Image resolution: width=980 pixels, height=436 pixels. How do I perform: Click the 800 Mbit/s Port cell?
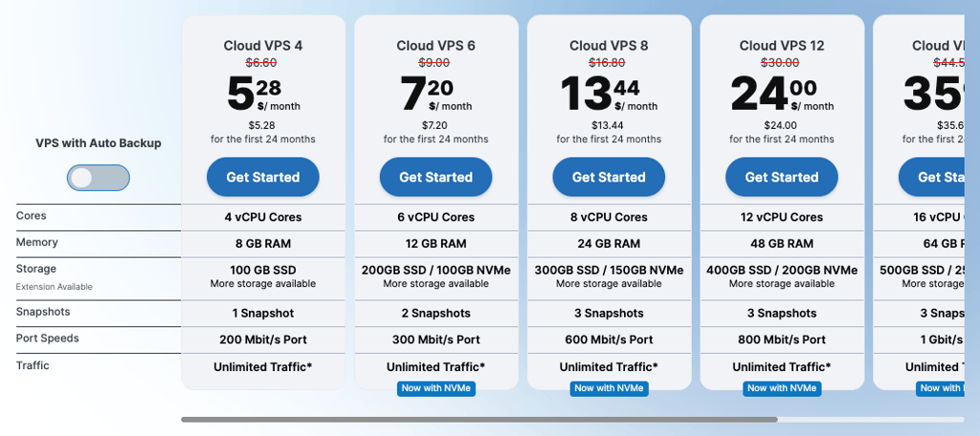click(781, 339)
